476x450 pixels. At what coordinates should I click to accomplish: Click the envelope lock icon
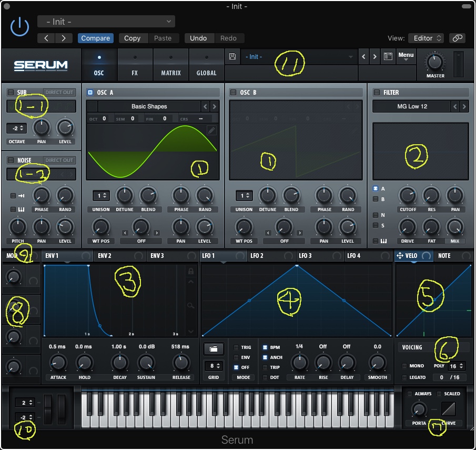point(190,271)
